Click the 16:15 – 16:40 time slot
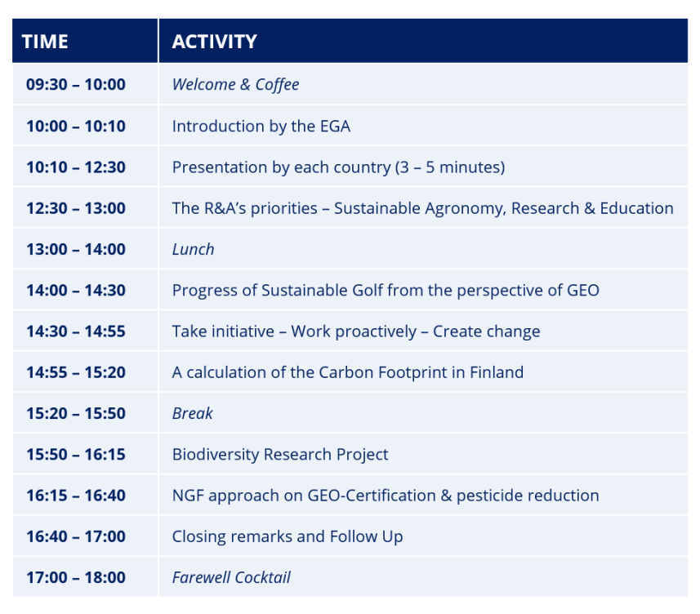 coord(76,496)
